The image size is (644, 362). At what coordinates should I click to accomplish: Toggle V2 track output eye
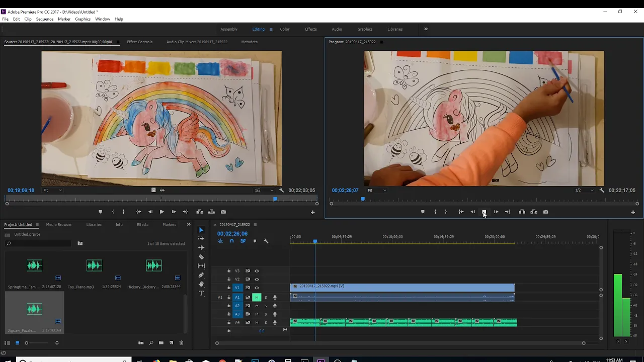[257, 279]
